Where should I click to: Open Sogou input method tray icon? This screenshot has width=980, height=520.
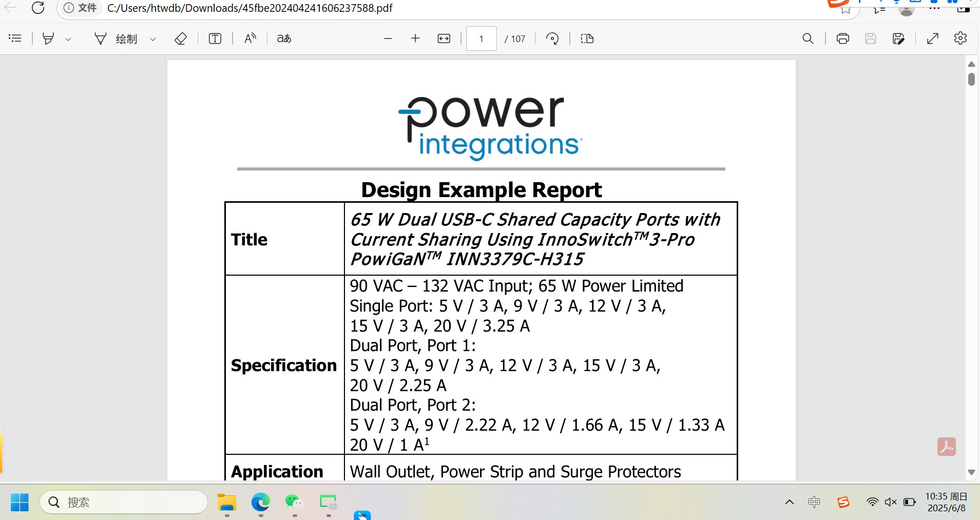[843, 502]
